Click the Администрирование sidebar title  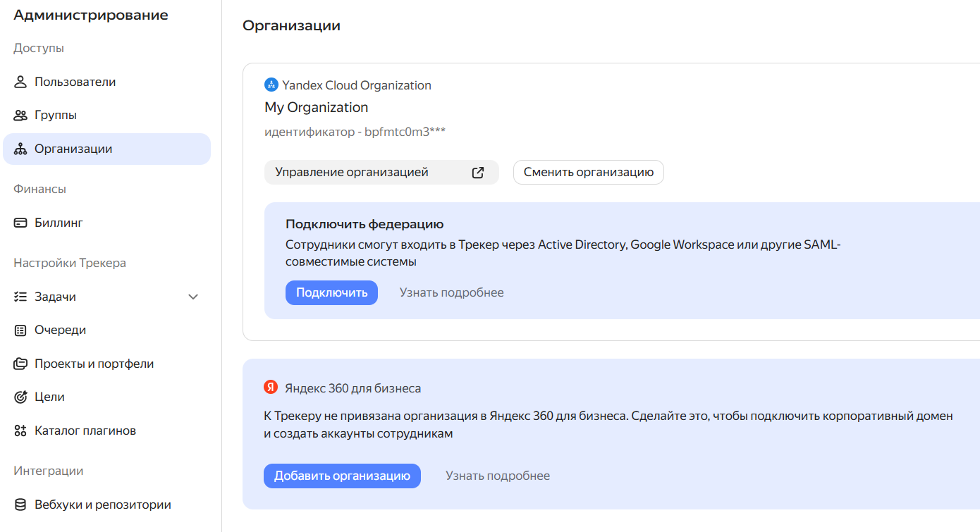(x=91, y=15)
